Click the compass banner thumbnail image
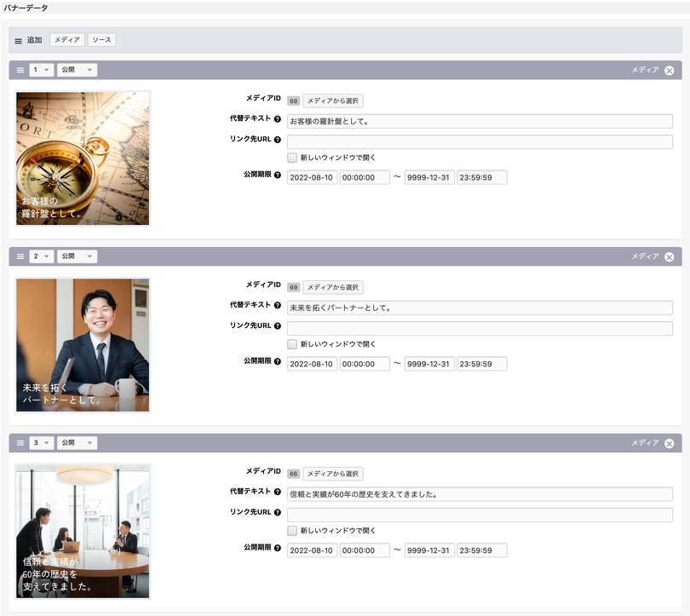 (83, 158)
